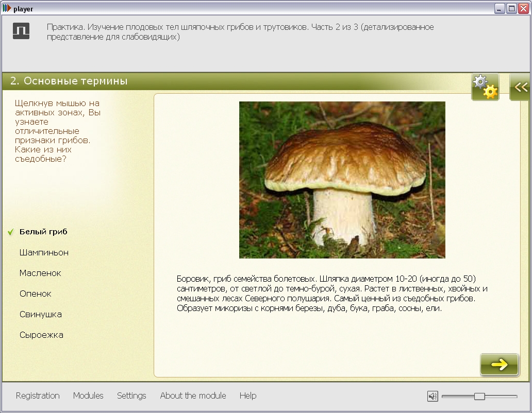
Task: Open About the module
Action: click(193, 395)
